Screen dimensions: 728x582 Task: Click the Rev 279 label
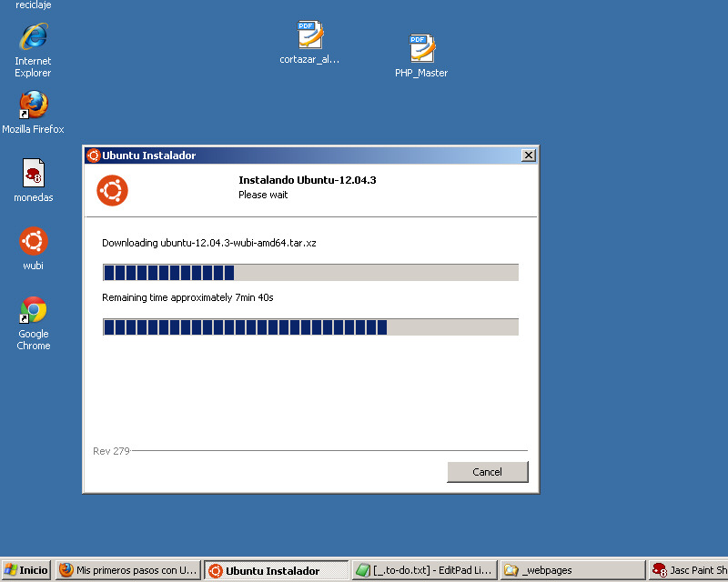[x=111, y=451]
